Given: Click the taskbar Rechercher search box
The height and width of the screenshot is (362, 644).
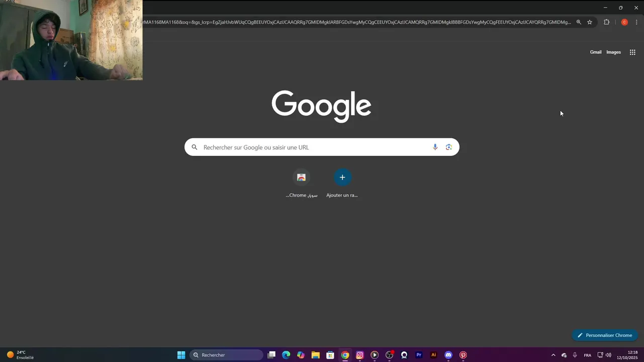Looking at the screenshot, I should click(226, 355).
